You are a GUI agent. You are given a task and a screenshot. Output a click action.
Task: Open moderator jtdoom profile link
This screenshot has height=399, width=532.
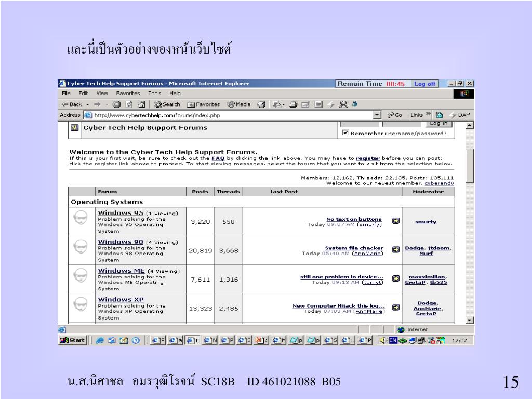point(438,248)
